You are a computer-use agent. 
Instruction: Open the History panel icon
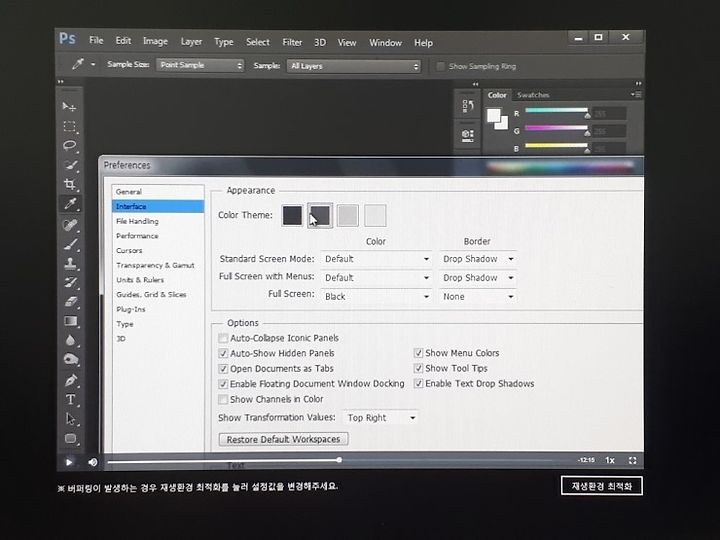click(x=468, y=106)
